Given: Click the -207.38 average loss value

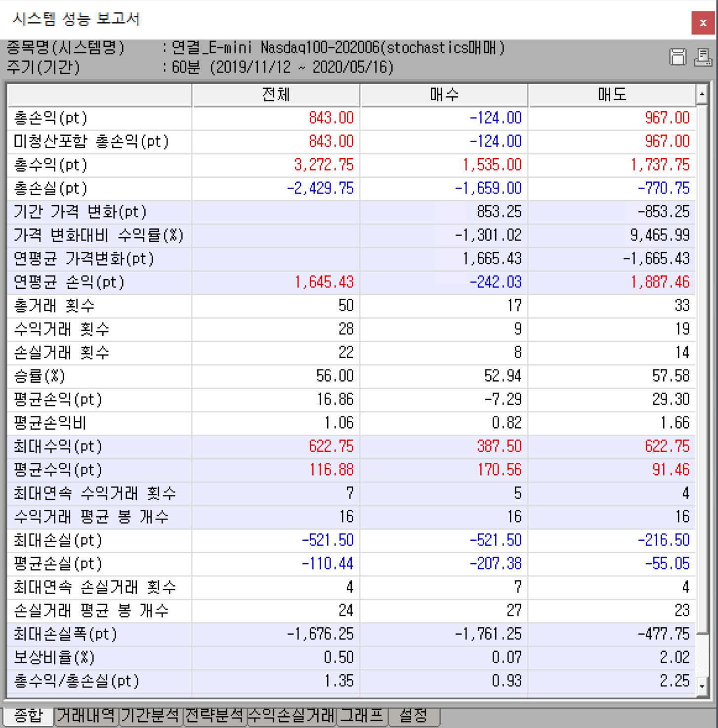Looking at the screenshot, I should coord(496,564).
